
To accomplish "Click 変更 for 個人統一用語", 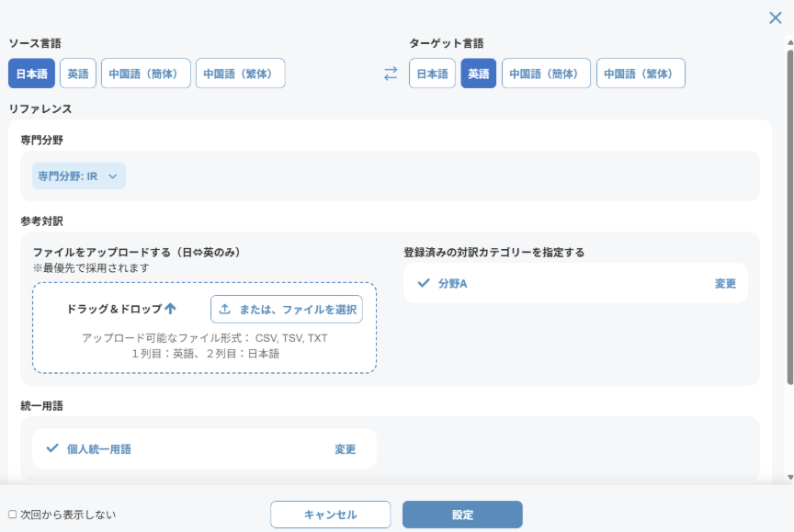I will (345, 449).
